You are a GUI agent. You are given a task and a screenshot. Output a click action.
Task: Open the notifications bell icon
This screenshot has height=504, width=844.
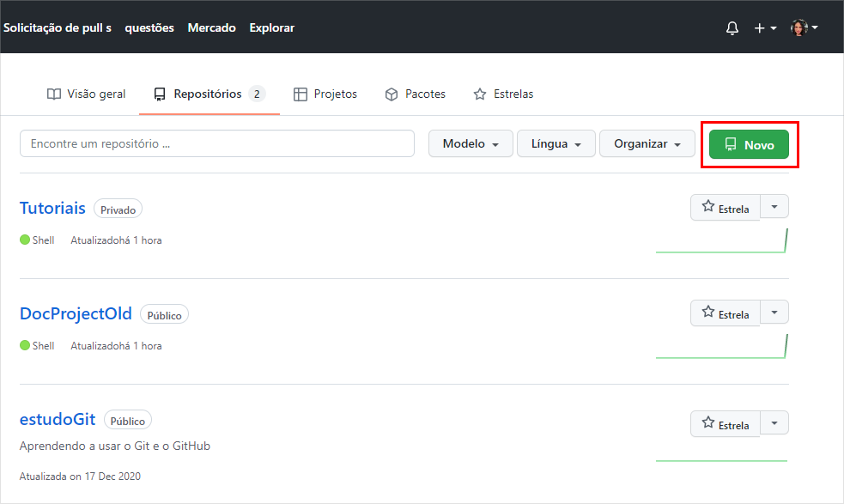click(x=732, y=27)
